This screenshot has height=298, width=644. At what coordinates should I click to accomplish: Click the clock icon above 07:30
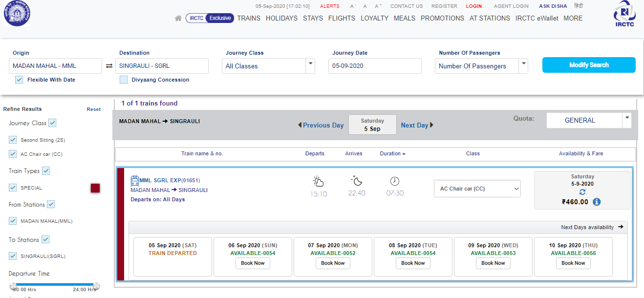pyautogui.click(x=395, y=181)
